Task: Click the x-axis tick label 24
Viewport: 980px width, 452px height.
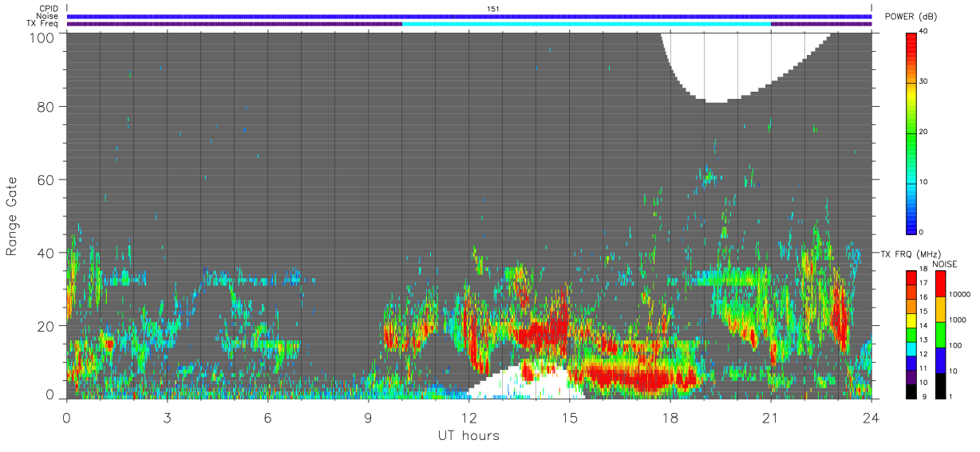Action: tap(871, 418)
